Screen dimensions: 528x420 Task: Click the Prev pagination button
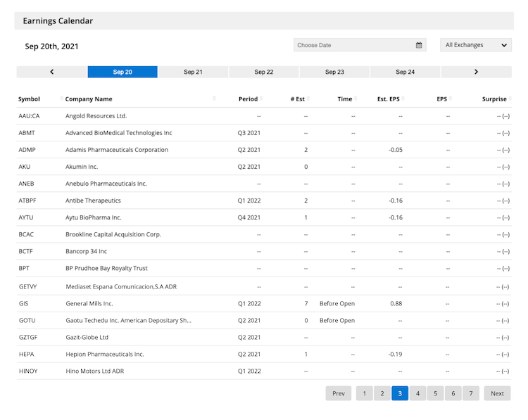point(339,393)
